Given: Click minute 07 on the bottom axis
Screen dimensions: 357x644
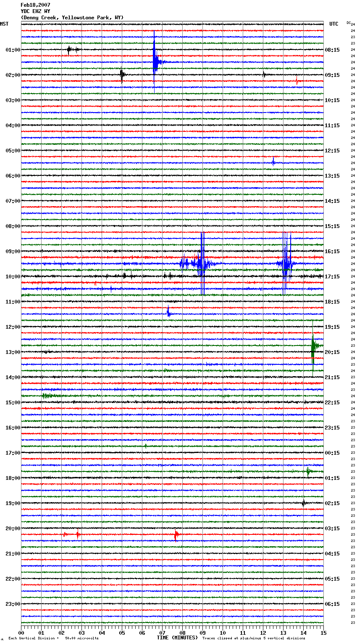Looking at the screenshot, I should coord(162,633).
